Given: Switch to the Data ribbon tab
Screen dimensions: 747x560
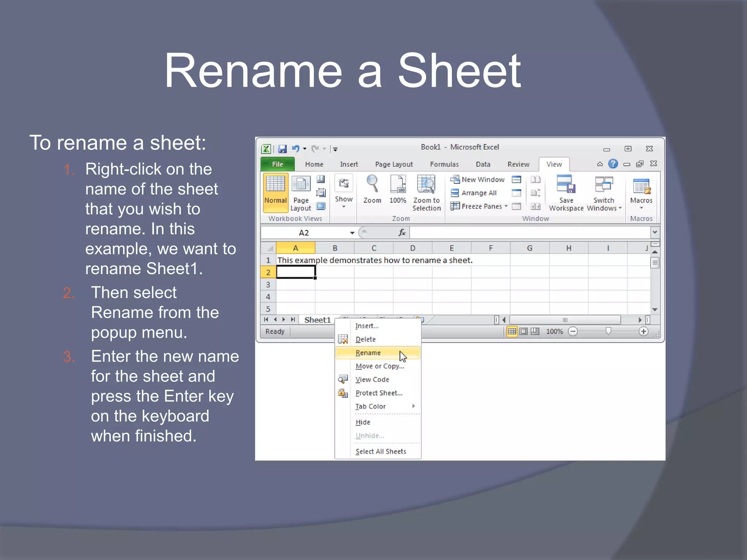Looking at the screenshot, I should (483, 164).
